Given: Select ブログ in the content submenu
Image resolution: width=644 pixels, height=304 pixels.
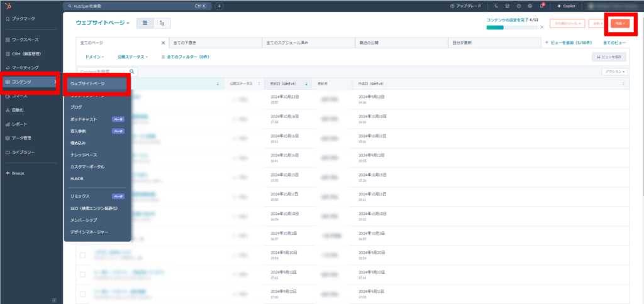Looking at the screenshot, I should [x=76, y=107].
